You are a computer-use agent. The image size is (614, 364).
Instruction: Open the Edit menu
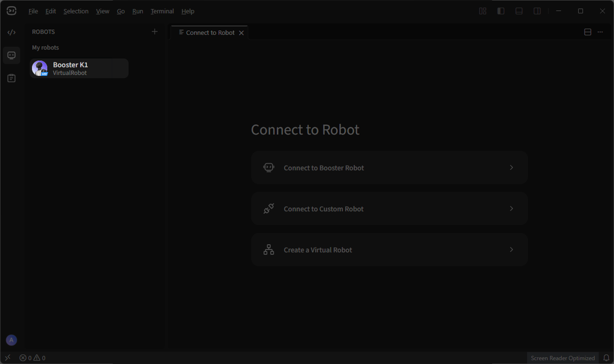[x=51, y=11]
